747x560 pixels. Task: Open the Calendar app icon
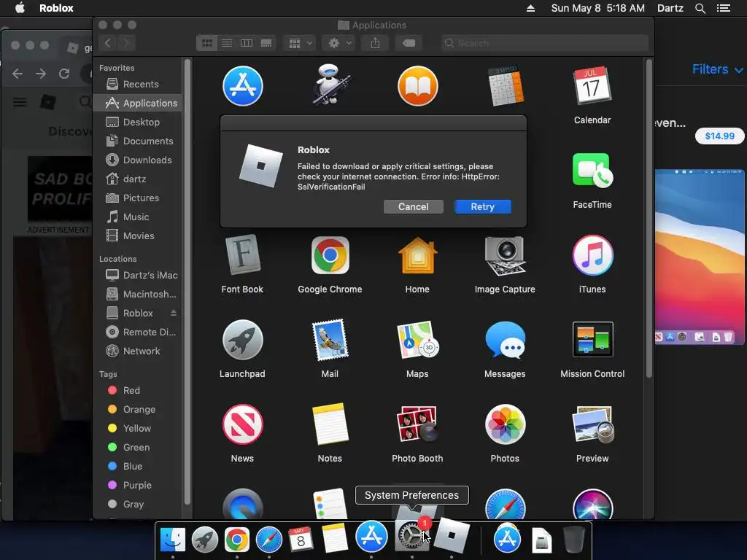[x=592, y=86]
